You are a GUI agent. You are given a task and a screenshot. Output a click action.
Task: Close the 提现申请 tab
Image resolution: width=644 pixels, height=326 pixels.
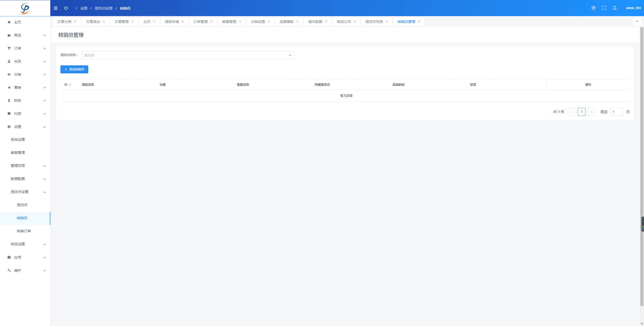tap(183, 22)
